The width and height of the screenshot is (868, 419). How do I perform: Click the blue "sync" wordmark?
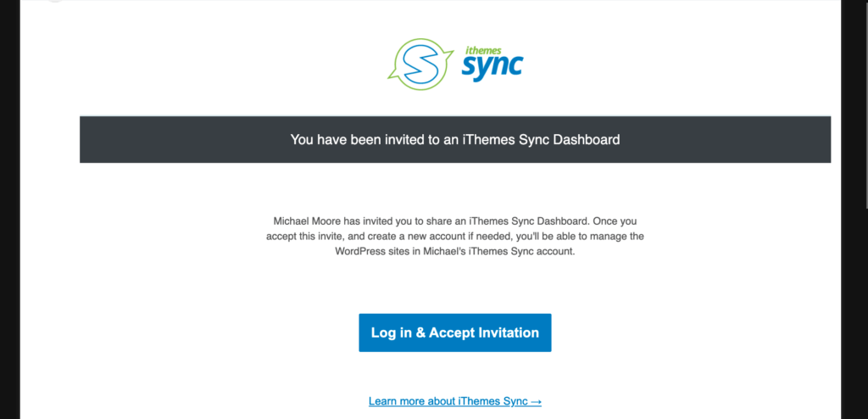(492, 65)
